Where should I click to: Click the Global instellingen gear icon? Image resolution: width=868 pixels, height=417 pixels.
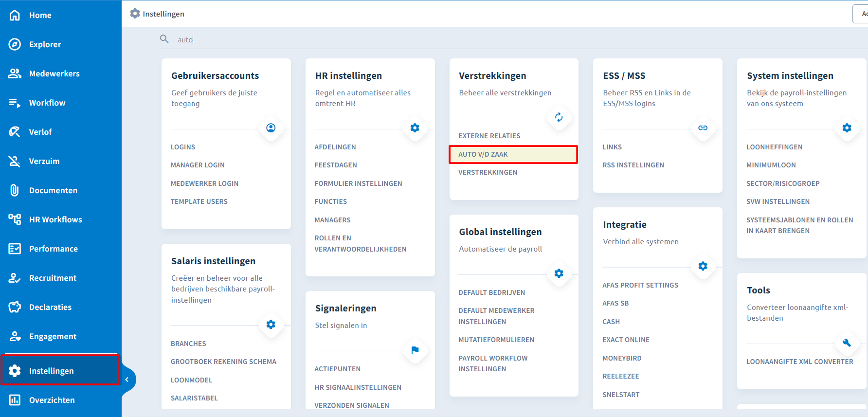(x=559, y=273)
